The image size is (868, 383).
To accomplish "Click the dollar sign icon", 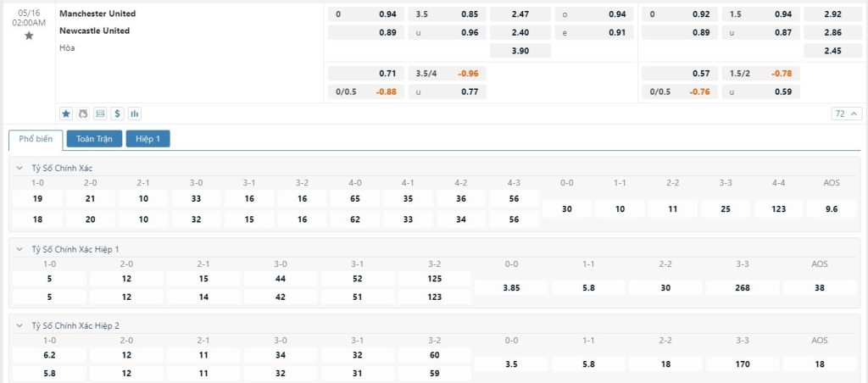I will [117, 113].
